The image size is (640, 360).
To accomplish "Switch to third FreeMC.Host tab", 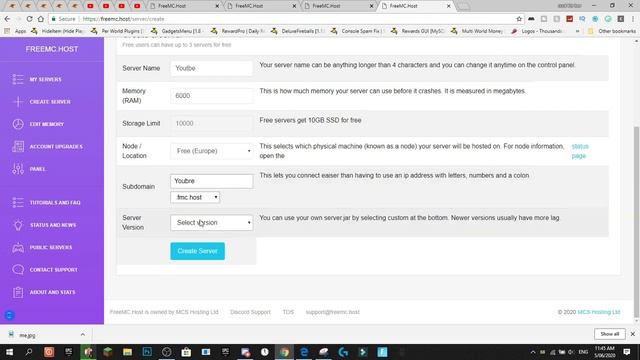I will [x=338, y=6].
